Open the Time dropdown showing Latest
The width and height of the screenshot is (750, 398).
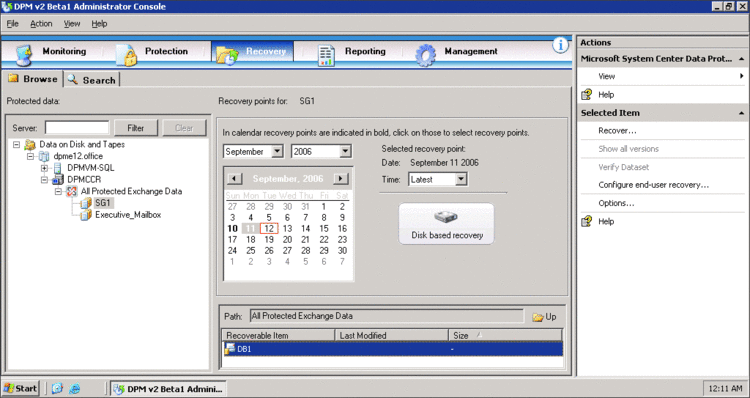pos(461,179)
